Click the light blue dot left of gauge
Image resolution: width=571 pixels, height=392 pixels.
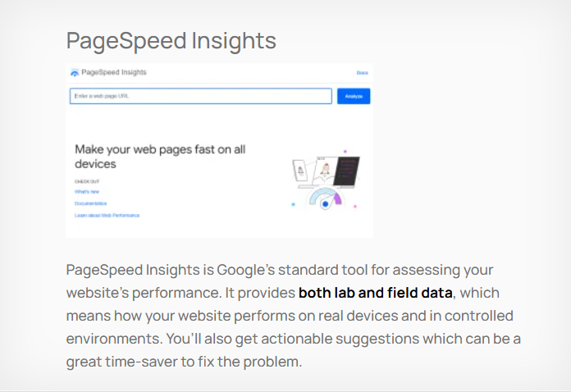[x=293, y=204]
